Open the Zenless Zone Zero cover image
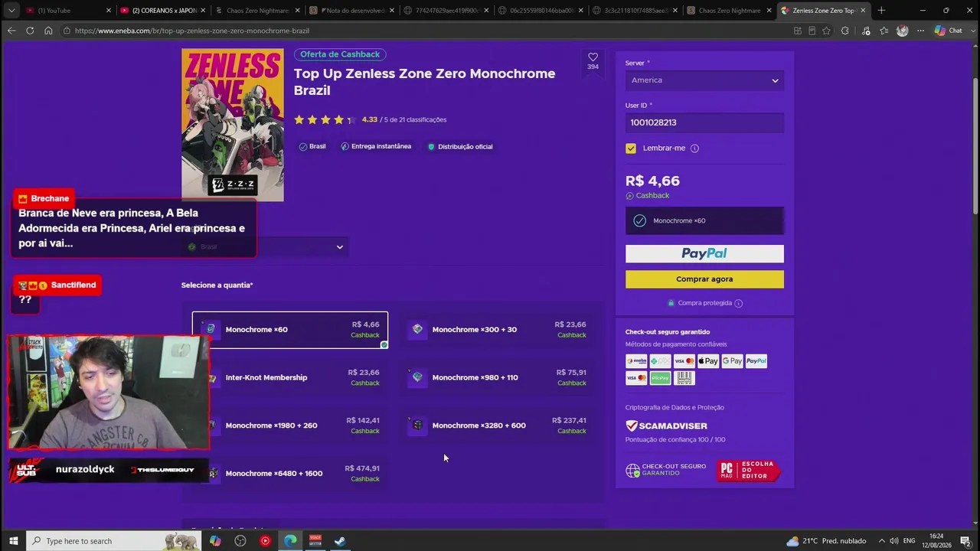980x551 pixels. pyautogui.click(x=233, y=126)
